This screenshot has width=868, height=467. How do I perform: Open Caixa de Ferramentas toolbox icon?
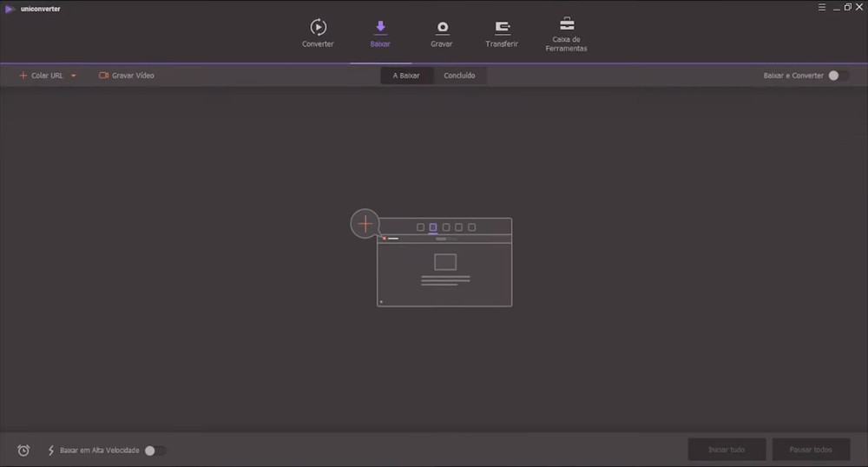pyautogui.click(x=566, y=24)
